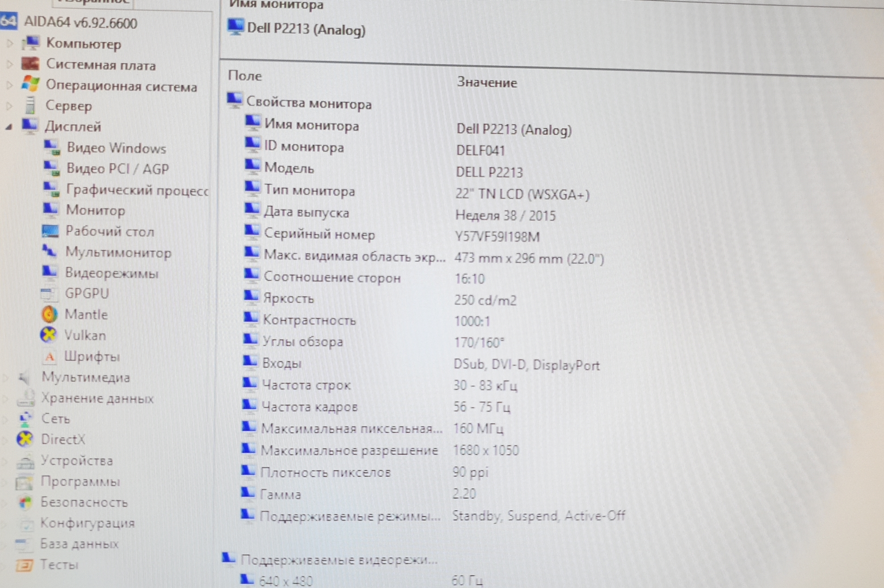This screenshot has width=884, height=588.
Task: Open Видеорежимы in the tree
Action: pos(112,273)
